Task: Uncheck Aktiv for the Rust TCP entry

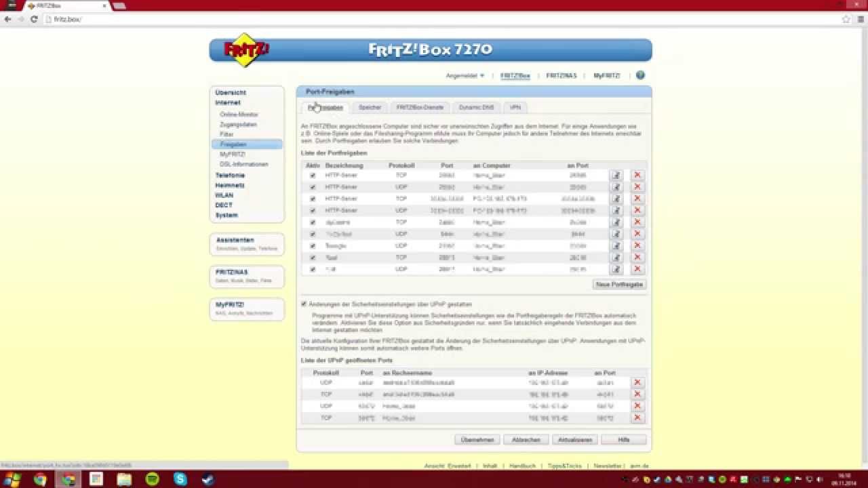Action: coord(313,258)
